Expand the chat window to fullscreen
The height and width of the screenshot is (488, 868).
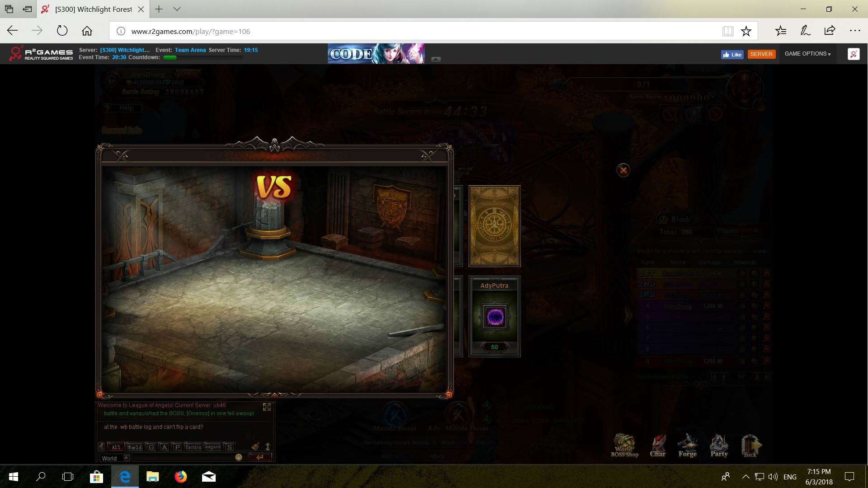tap(267, 407)
